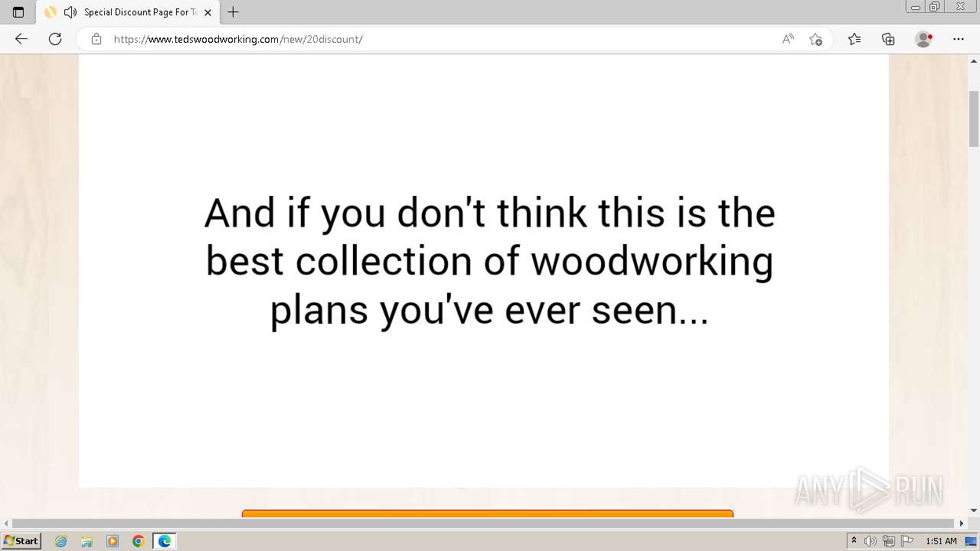Mute the tab audio speaker icon

click(70, 12)
